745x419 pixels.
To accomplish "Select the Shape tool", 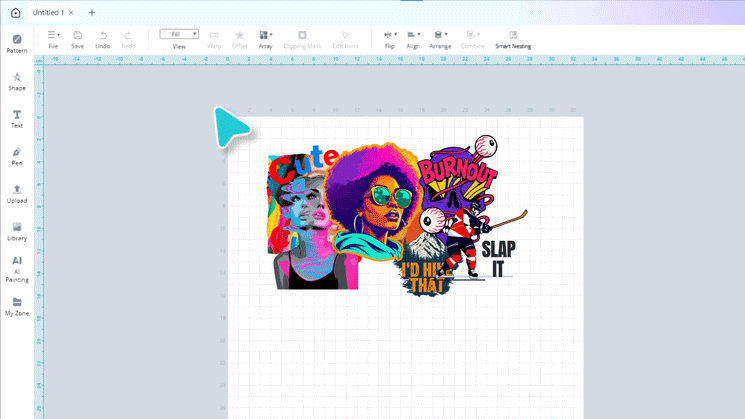I will (17, 81).
